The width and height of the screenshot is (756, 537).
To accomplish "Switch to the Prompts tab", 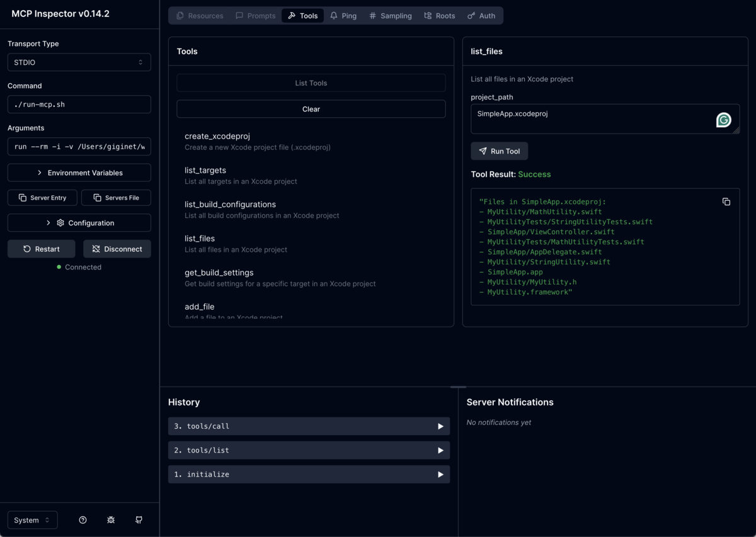I will pos(256,16).
